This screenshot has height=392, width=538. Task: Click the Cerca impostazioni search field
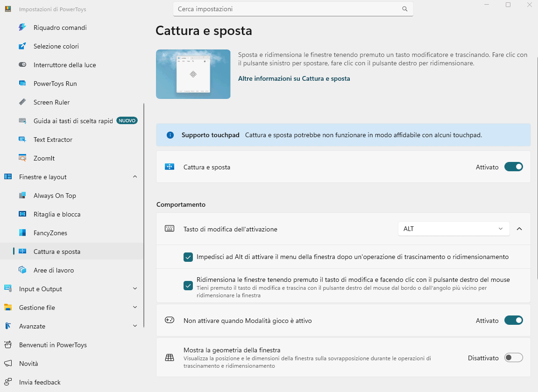[293, 9]
